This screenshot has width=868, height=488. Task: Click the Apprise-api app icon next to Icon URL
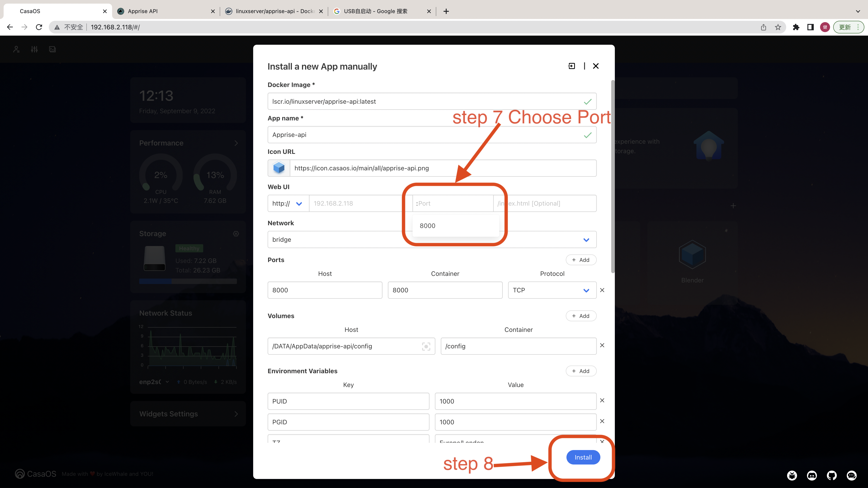(279, 168)
